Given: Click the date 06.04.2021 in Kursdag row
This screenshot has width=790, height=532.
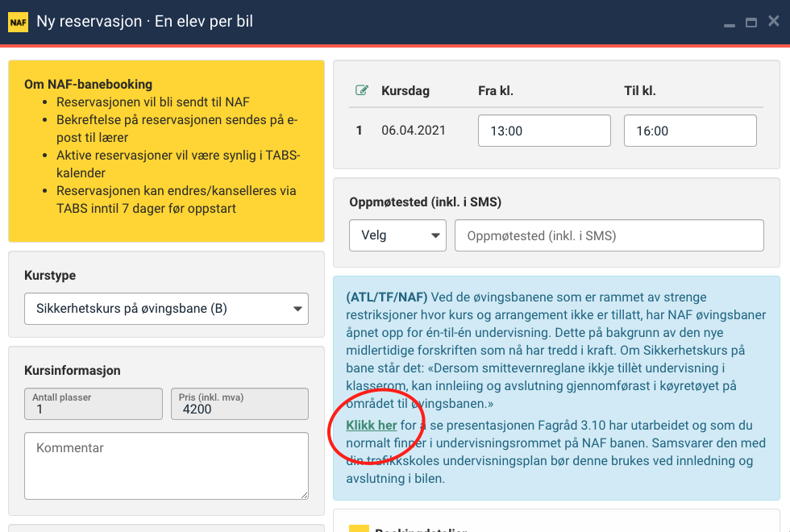Looking at the screenshot, I should coord(413,131).
